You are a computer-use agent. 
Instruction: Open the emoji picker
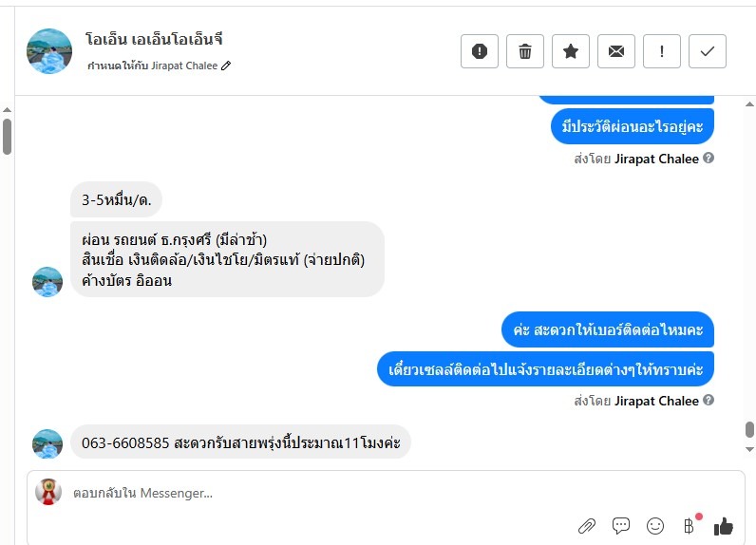coord(655,525)
